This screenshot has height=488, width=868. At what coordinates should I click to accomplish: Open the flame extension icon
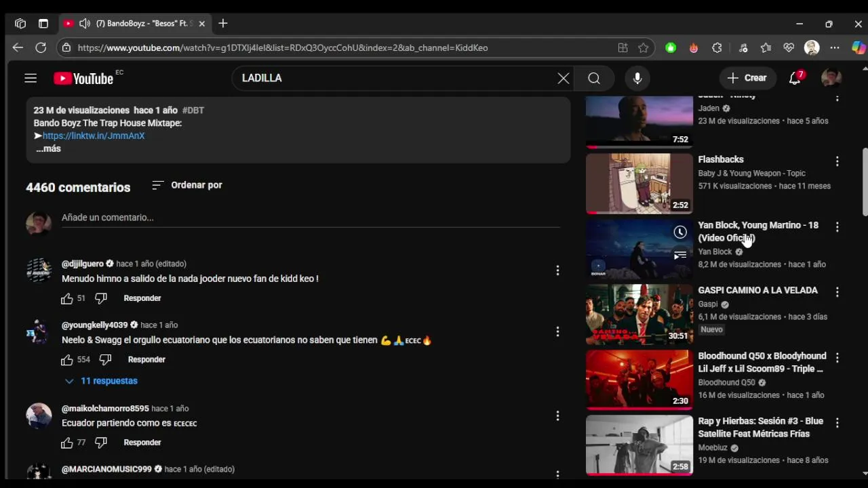click(x=694, y=47)
